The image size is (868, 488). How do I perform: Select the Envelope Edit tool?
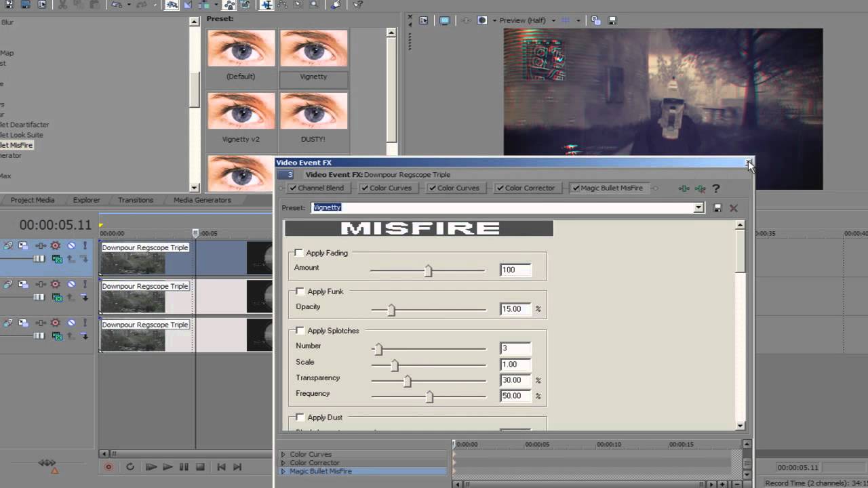tap(281, 5)
